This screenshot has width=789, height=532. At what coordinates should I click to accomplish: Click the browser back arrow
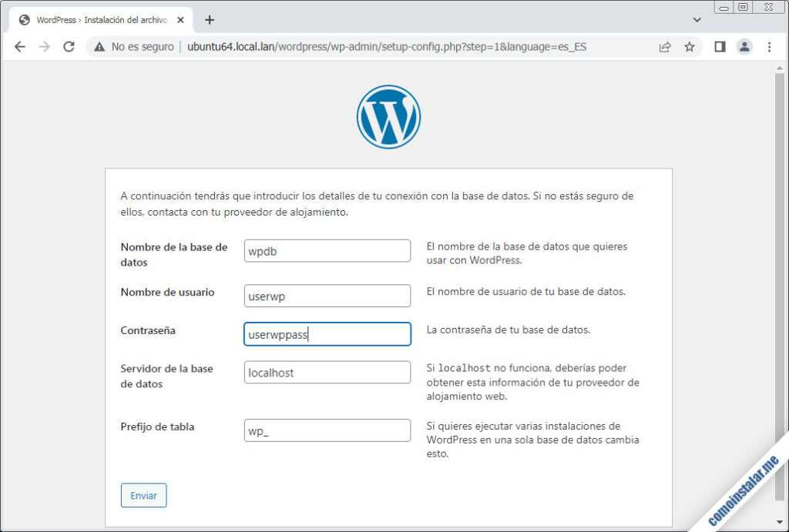pos(20,47)
